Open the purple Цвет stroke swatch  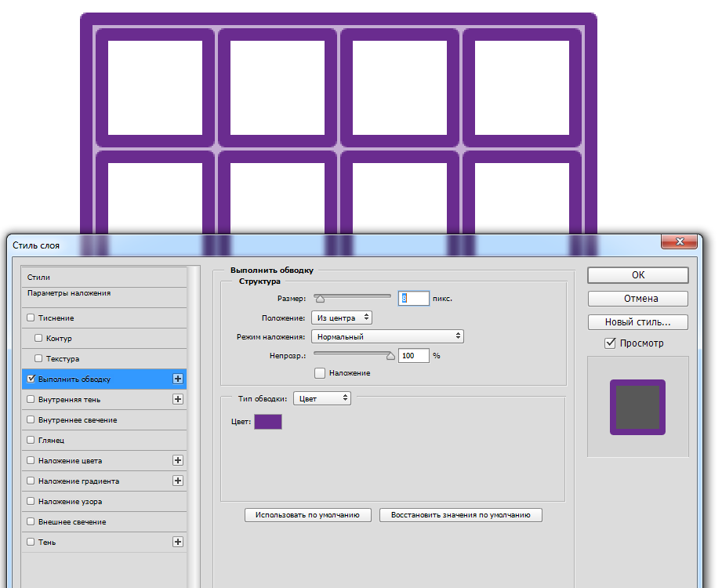click(x=268, y=421)
